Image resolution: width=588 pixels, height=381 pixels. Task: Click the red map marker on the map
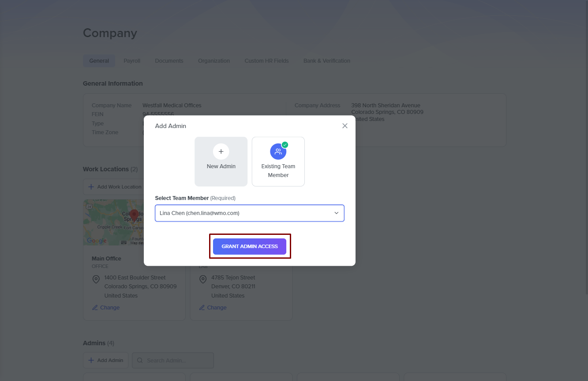[x=134, y=215]
